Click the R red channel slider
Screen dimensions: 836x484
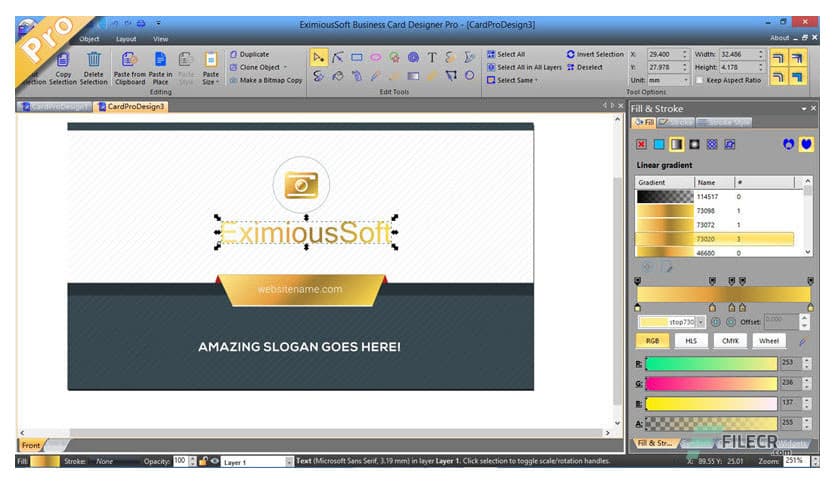[711, 364]
